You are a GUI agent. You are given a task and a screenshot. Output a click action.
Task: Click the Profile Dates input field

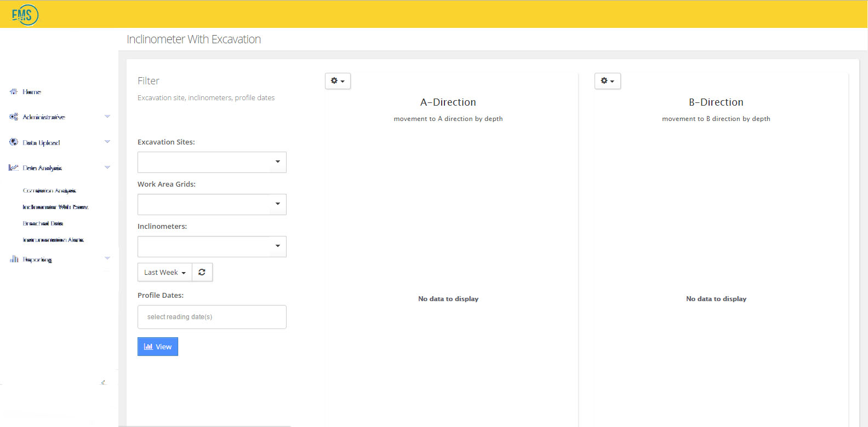pos(212,317)
